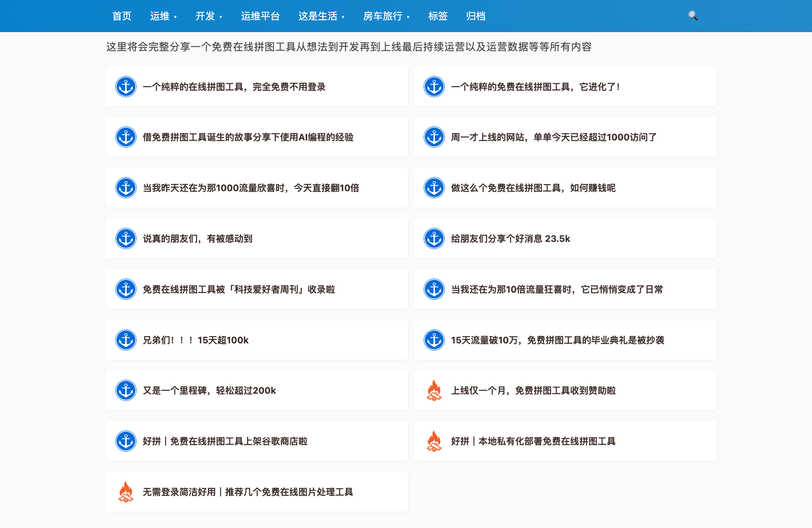The image size is (812, 528).
Task: Open '15天流量破10万，免费拼图工具的毕业典礼是被抄袭' post
Action: point(557,340)
